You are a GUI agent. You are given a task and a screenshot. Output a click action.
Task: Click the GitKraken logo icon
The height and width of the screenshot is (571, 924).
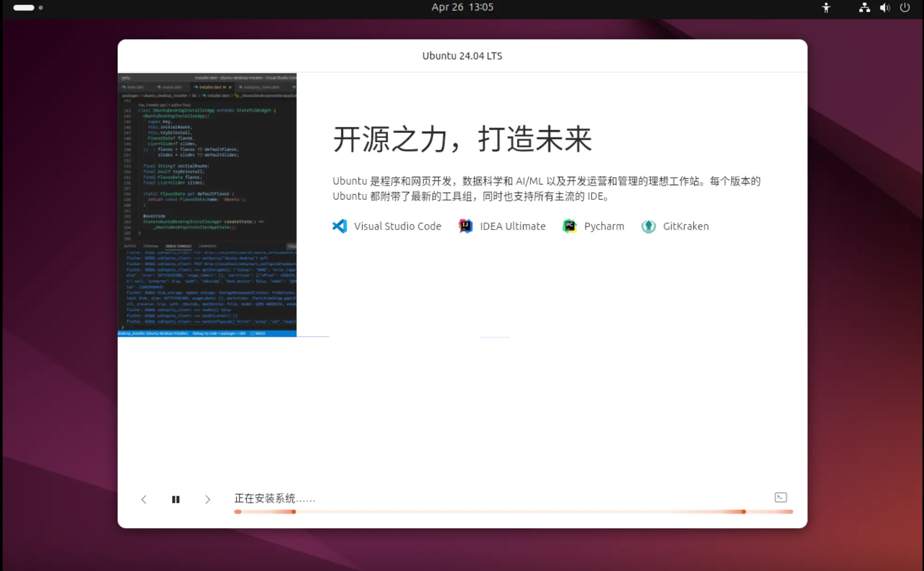(x=648, y=226)
